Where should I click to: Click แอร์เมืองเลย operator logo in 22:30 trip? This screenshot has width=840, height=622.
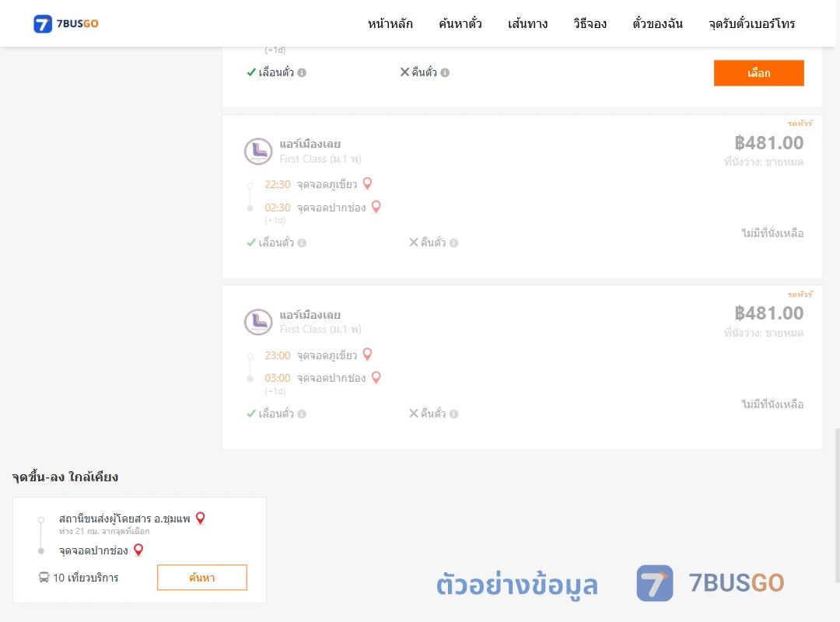[258, 151]
